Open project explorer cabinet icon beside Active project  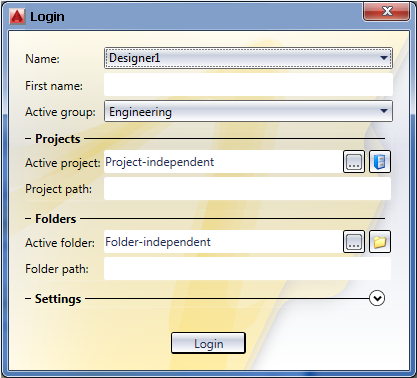(x=380, y=162)
